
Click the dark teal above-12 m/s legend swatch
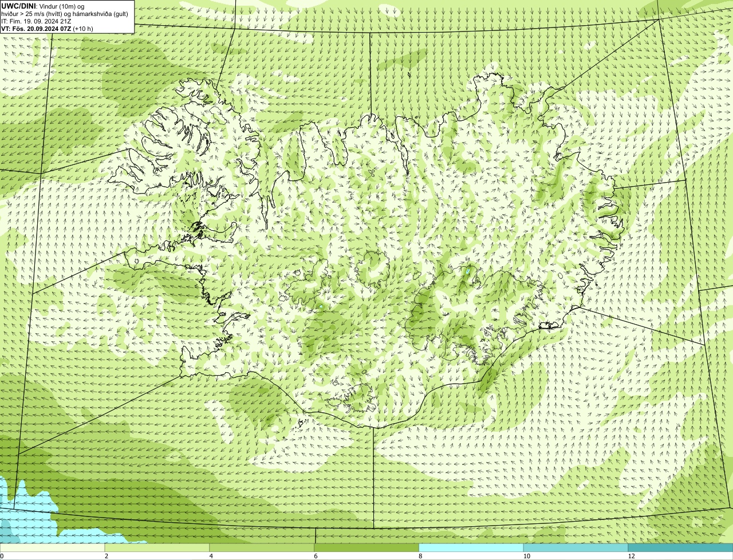pyautogui.click(x=680, y=547)
